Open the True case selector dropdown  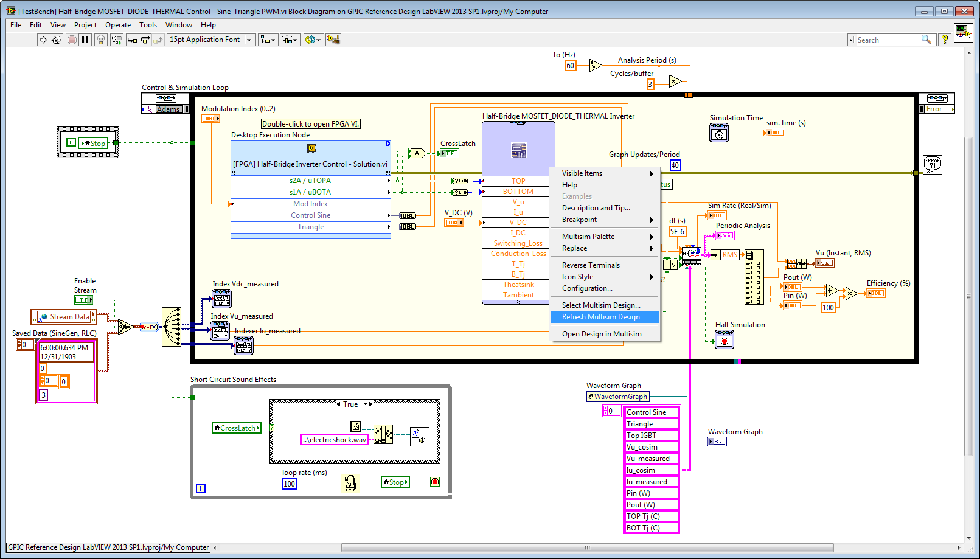365,404
